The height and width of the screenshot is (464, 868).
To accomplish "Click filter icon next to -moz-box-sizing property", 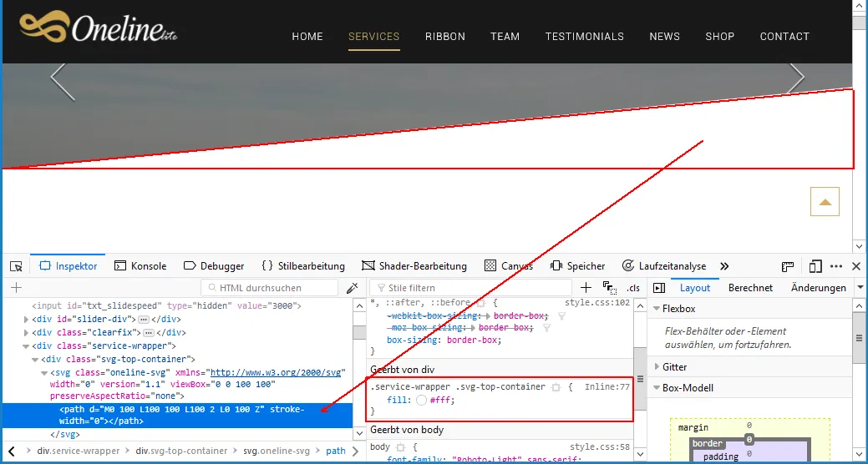I will [x=546, y=328].
